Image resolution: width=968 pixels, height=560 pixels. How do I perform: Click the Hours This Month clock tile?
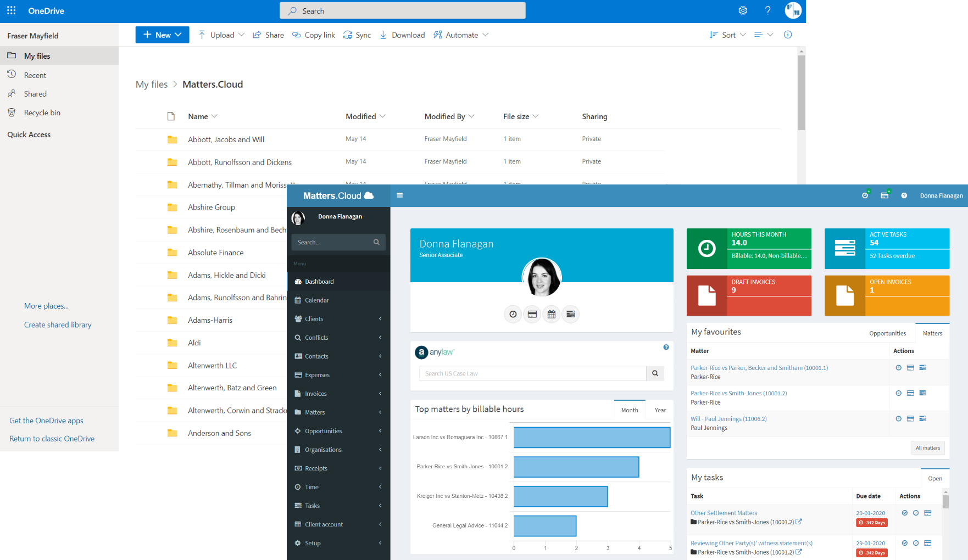707,249
